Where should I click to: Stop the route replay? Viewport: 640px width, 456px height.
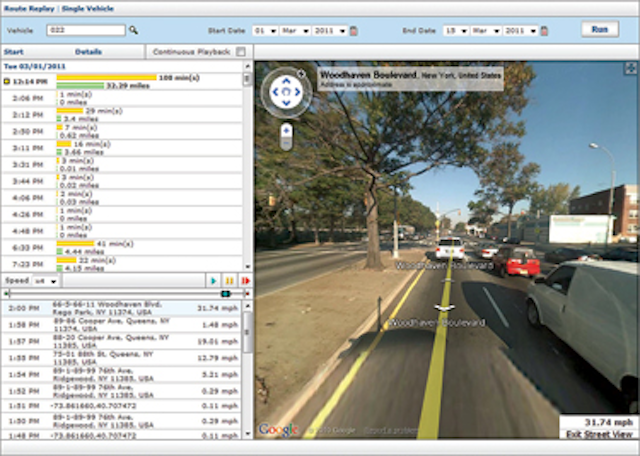point(246,281)
